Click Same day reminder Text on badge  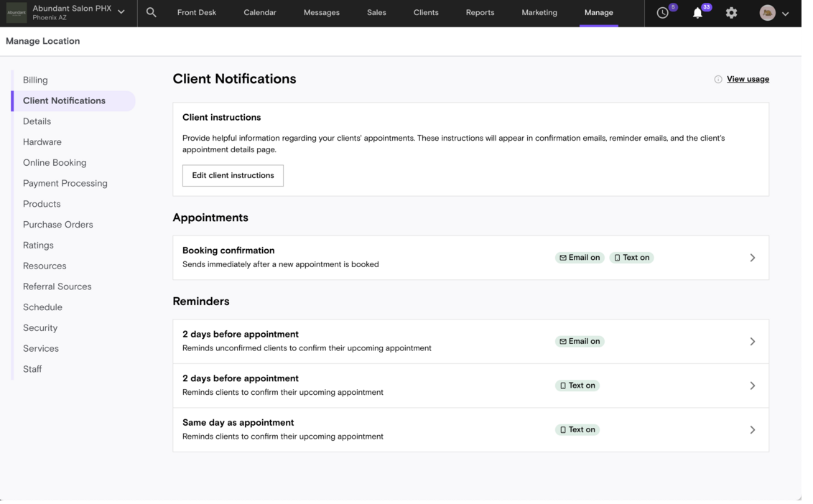tap(577, 430)
